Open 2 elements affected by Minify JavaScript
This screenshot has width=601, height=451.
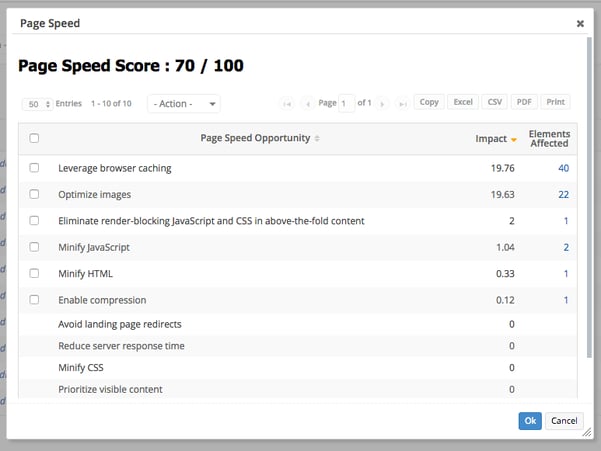tap(566, 248)
